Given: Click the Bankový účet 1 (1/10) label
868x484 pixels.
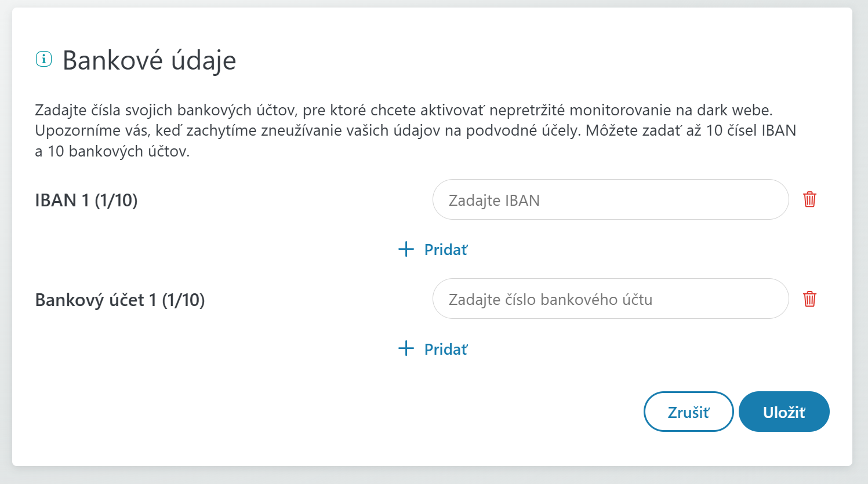Looking at the screenshot, I should 120,300.
